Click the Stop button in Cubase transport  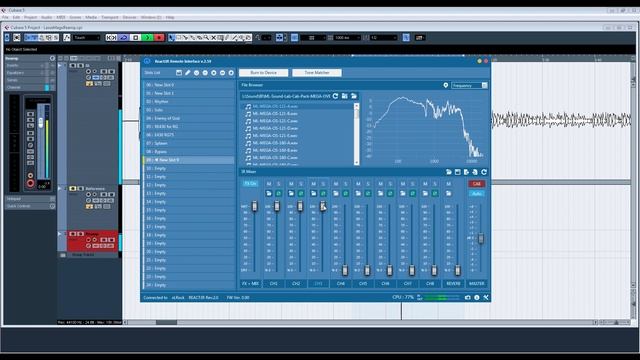(x=136, y=38)
